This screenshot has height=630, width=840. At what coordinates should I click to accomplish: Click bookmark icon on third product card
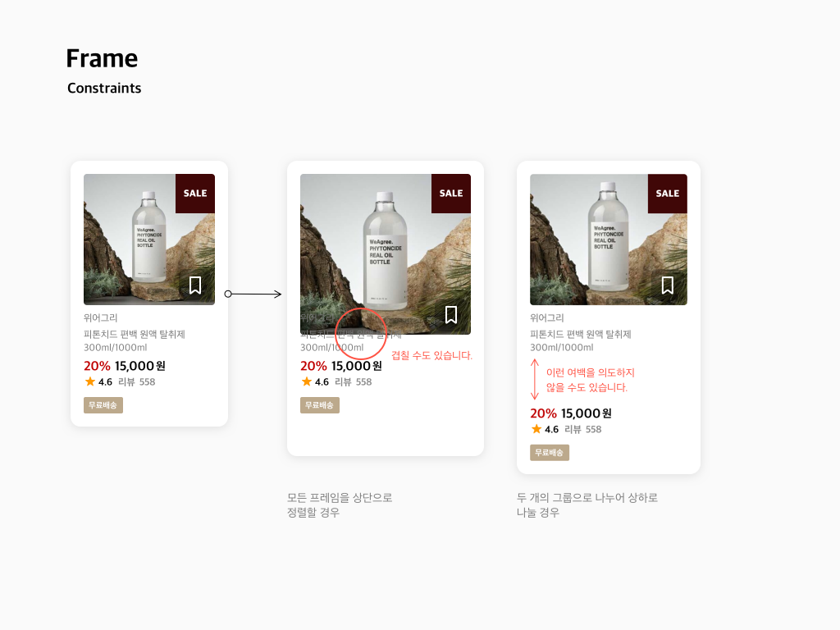tap(668, 285)
